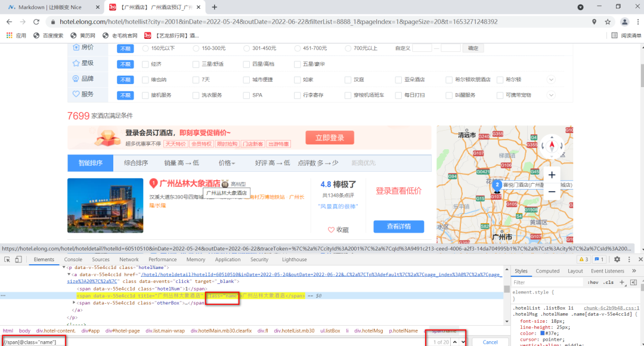The width and height of the screenshot is (644, 346).
Task: Open the Performance tab
Action: 163,259
